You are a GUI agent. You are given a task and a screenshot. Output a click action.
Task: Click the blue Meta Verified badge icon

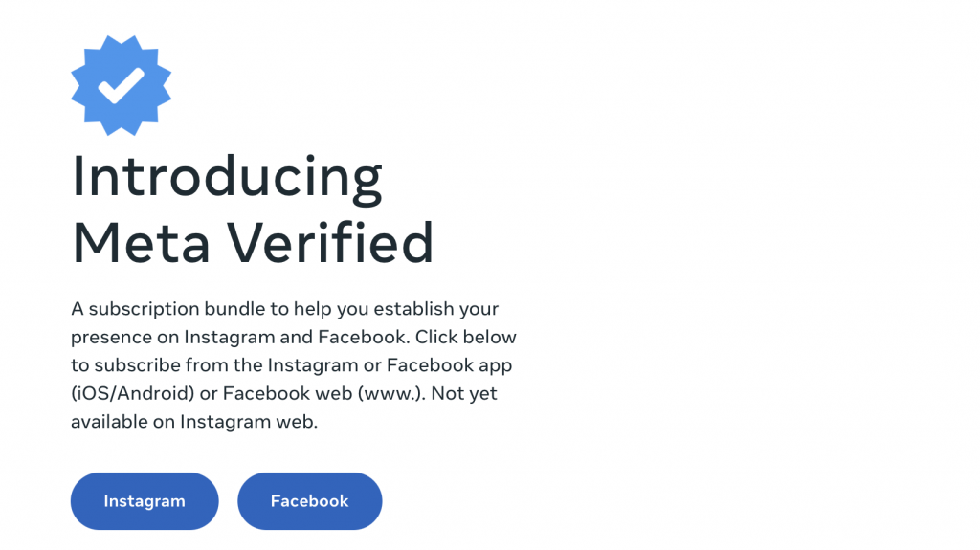(x=121, y=85)
